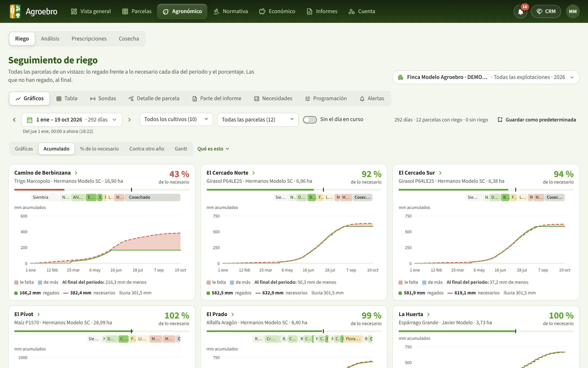Open the Cuenta section
This screenshot has height=368, width=588.
[362, 11]
